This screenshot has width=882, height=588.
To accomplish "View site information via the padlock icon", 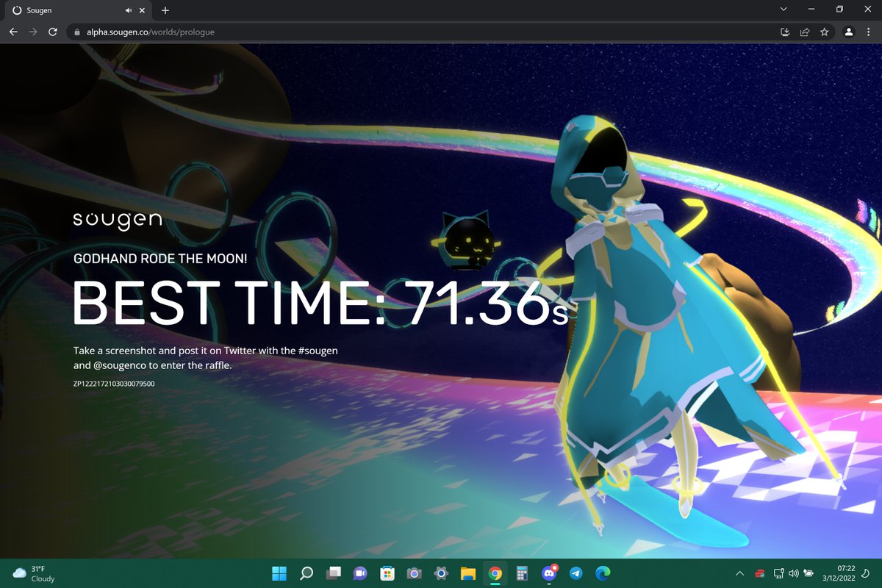I will 78,32.
